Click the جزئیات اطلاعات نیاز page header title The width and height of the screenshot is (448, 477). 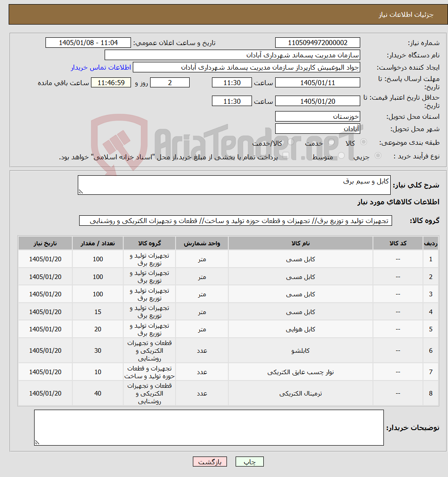[x=406, y=14]
